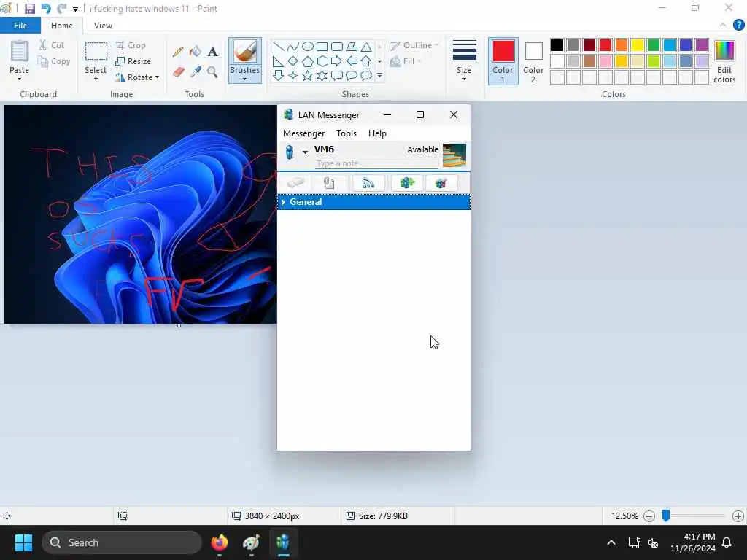Choose the Curve shape

pos(293,46)
